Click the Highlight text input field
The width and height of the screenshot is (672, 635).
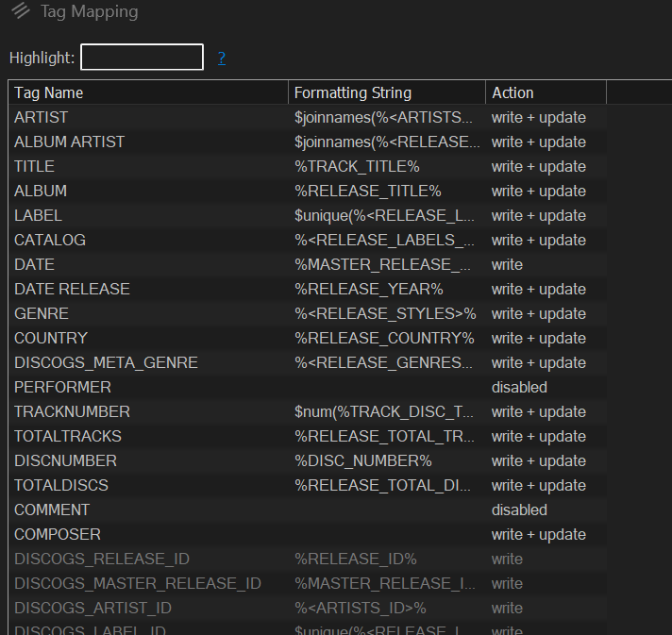[142, 58]
